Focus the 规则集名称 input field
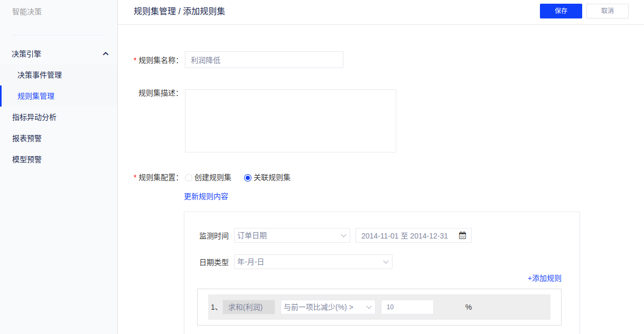Image resolution: width=644 pixels, height=334 pixels. [x=264, y=60]
